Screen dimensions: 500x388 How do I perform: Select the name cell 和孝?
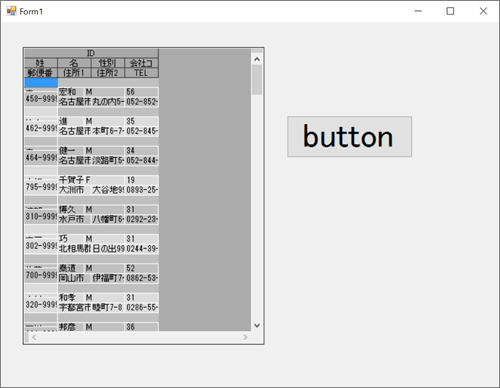71,298
